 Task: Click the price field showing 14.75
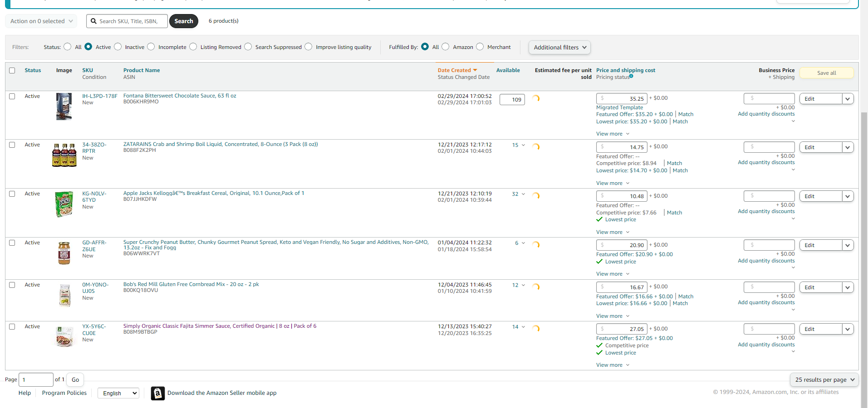[622, 147]
